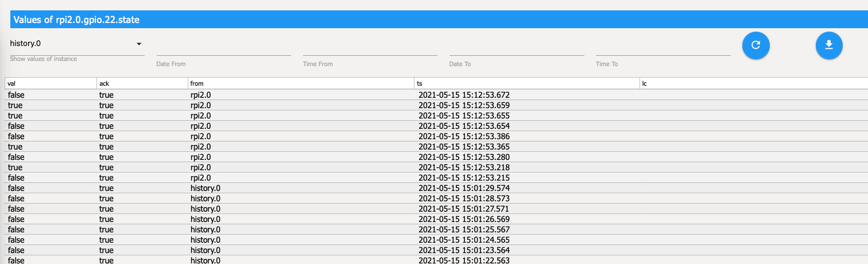Viewport: 868px width, 264px height.
Task: Sort by the ts column header
Action: tap(528, 83)
